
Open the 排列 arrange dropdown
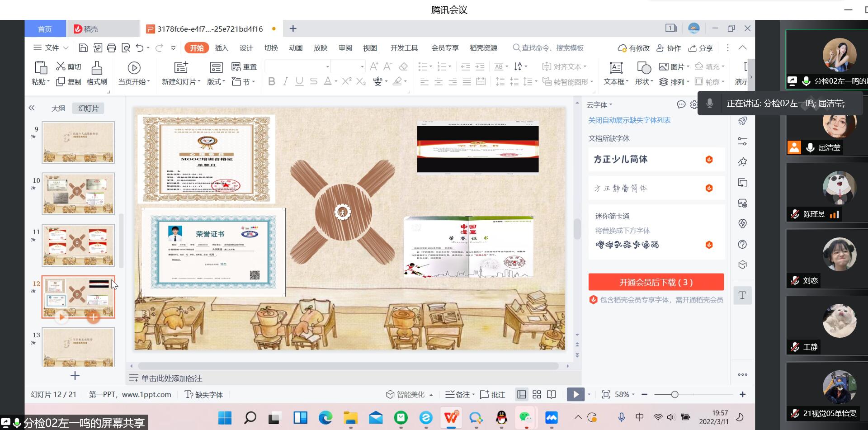click(x=674, y=82)
